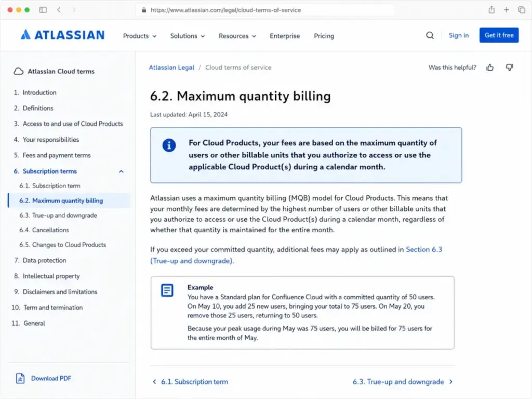Open the Solutions dropdown menu

(x=187, y=36)
